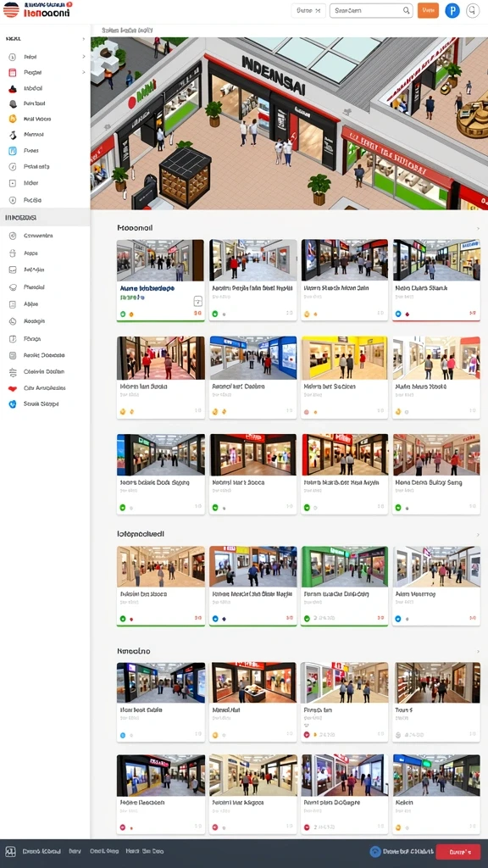
Task: Select the highlighted grey sidebar section header
Action: coord(45,218)
